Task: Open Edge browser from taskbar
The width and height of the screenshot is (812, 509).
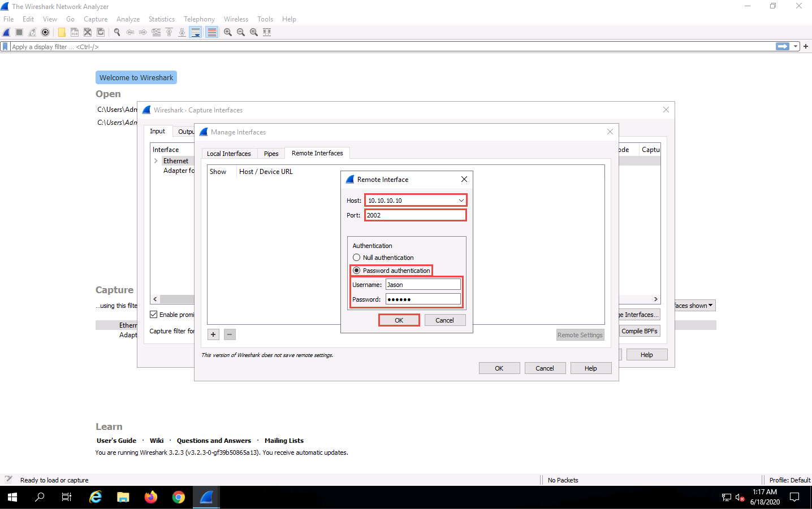Action: click(96, 497)
